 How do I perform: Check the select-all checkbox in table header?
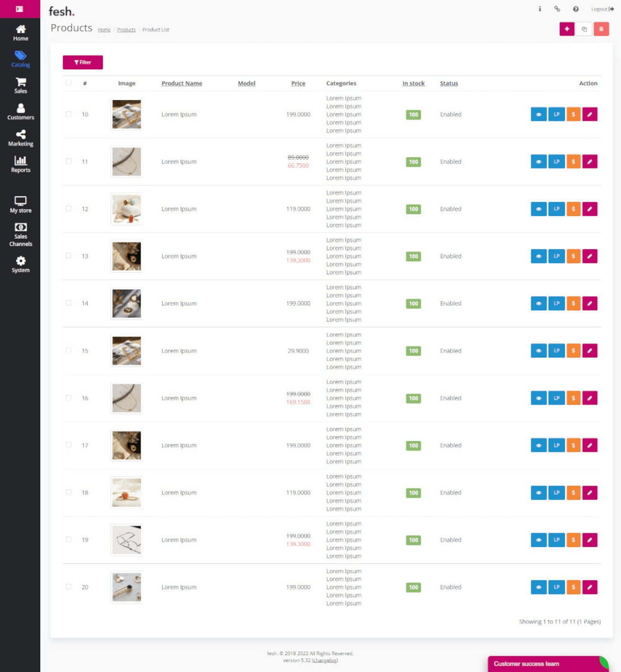coord(69,83)
